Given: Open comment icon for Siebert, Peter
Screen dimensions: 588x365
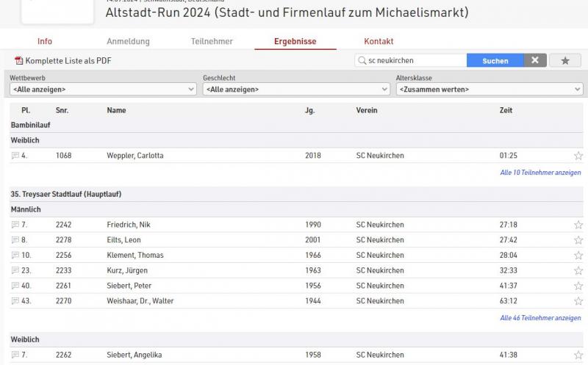Looking at the screenshot, I should (15, 286).
